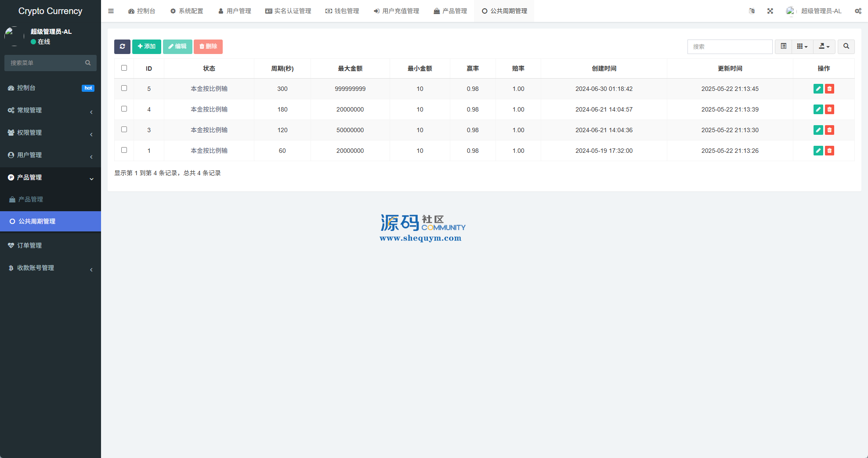Image resolution: width=868 pixels, height=458 pixels.
Task: Click the fullscreen icon in top bar
Action: coord(770,11)
